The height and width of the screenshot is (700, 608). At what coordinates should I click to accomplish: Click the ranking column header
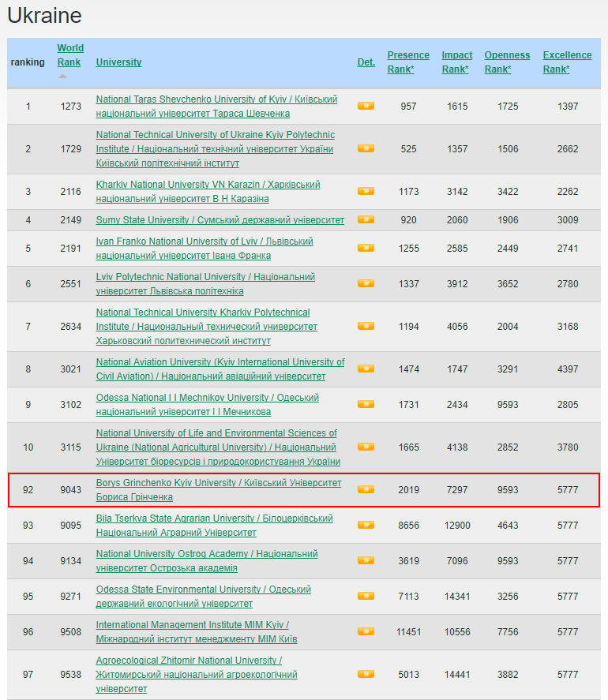28,62
